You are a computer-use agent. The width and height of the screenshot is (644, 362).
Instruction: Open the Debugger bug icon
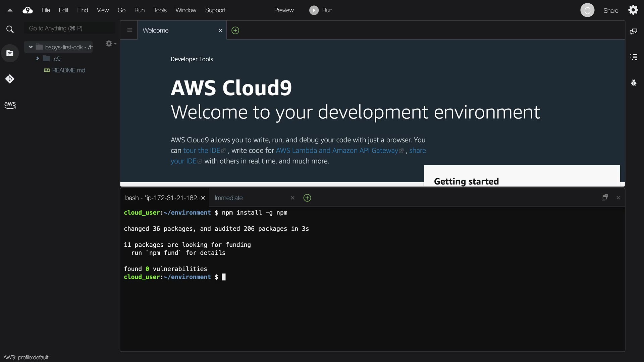click(633, 82)
